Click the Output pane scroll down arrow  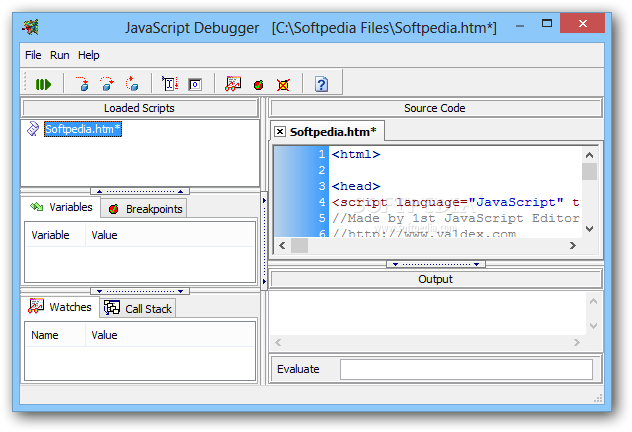tap(593, 326)
